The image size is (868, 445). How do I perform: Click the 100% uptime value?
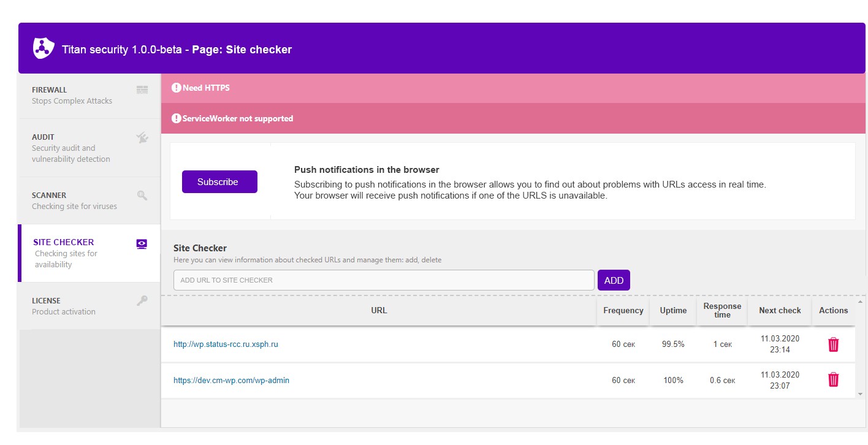pos(673,381)
